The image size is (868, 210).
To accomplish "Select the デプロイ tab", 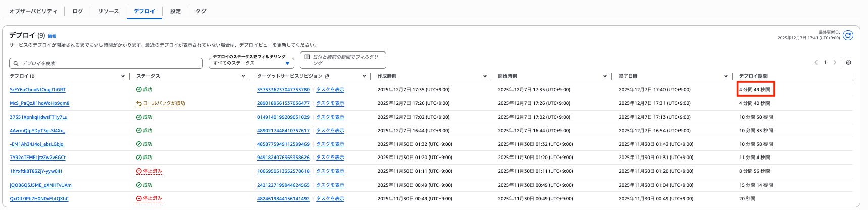I will (144, 11).
